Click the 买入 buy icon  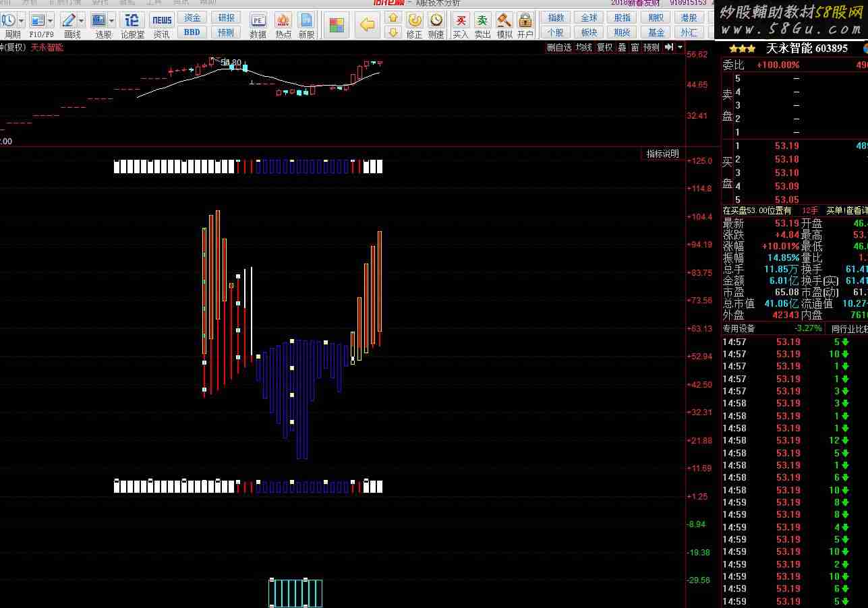(461, 25)
